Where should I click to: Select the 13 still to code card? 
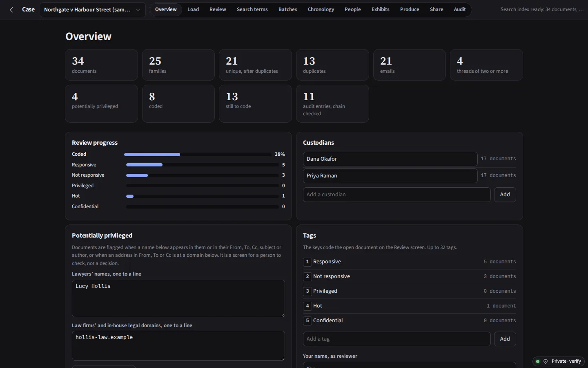pos(255,104)
